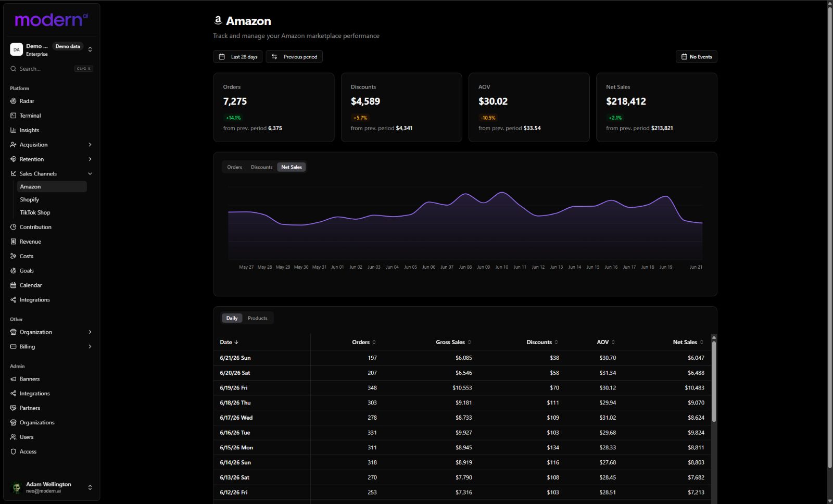833x504 pixels.
Task: Sort table by Orders column
Action: 364,342
